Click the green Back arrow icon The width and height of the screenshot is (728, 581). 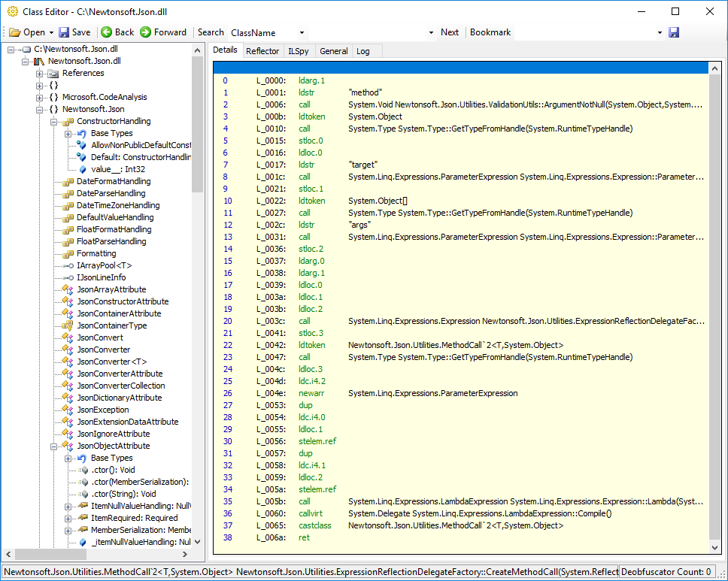(106, 32)
